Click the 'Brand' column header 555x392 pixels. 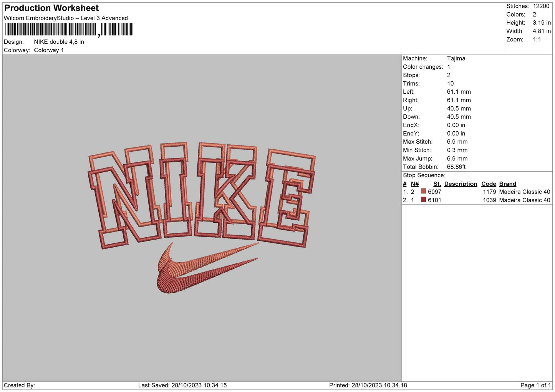508,184
